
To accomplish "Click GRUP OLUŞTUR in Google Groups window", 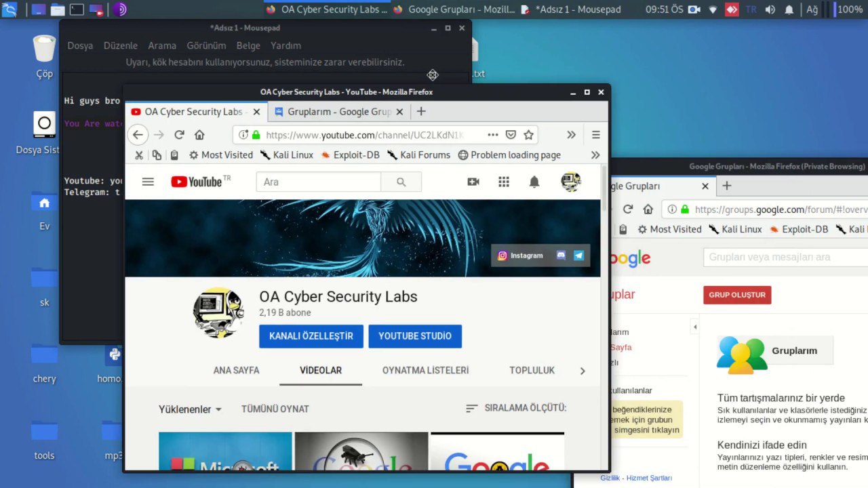I will coord(737,295).
